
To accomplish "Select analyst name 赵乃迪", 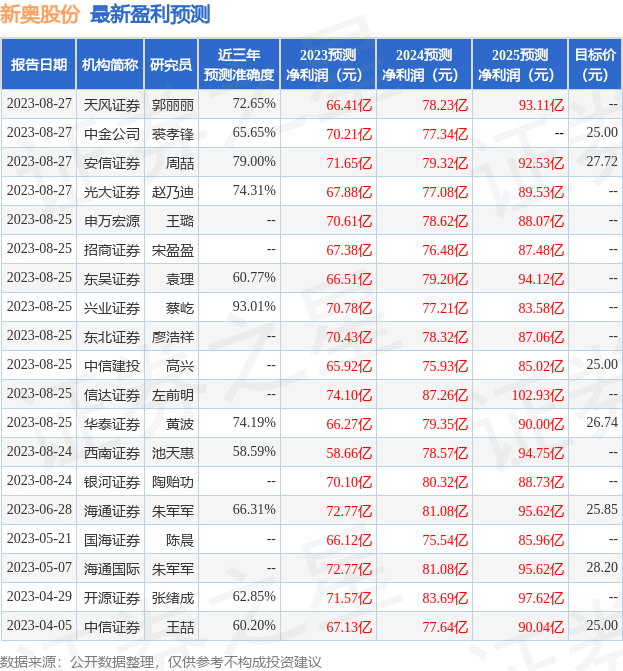I will pos(173,193).
